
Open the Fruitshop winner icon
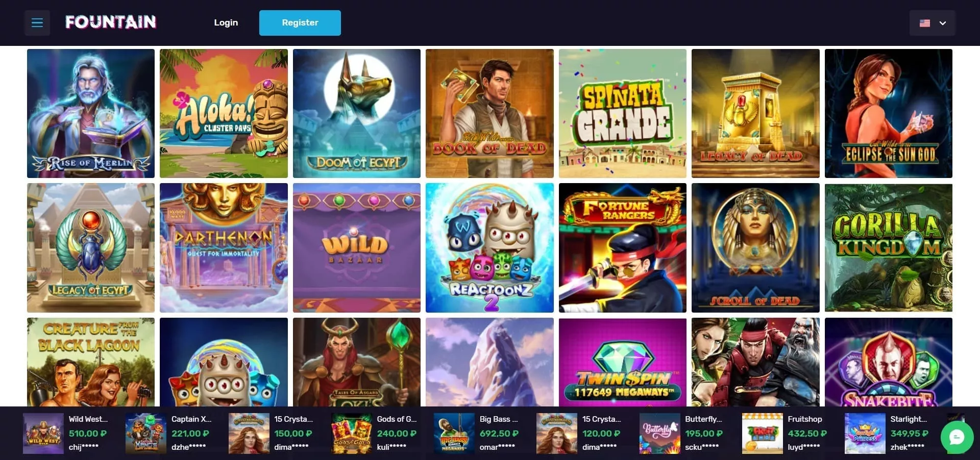763,433
